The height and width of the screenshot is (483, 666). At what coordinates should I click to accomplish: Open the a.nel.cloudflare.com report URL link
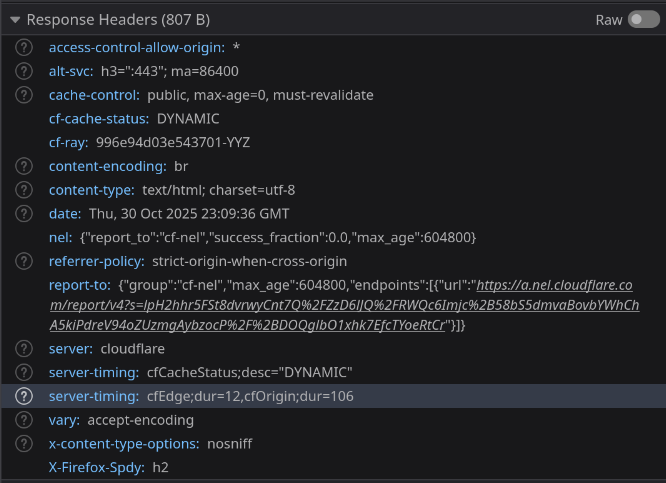(x=344, y=305)
